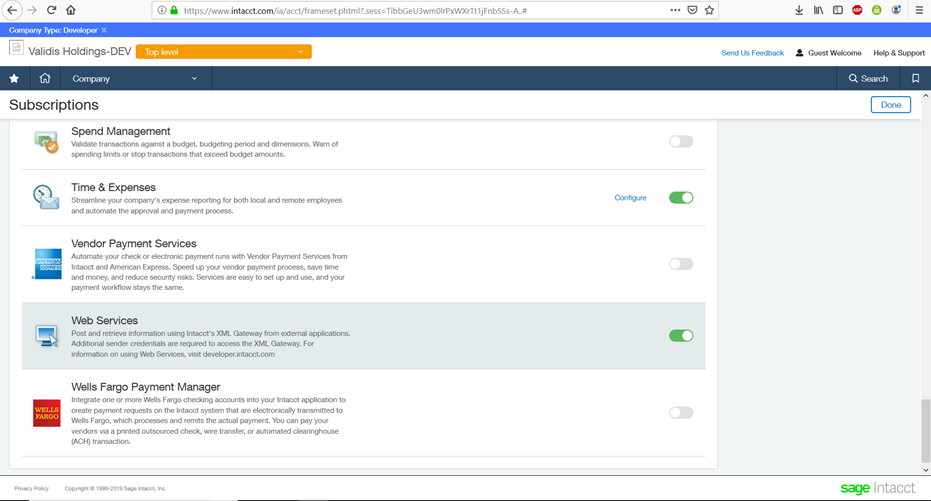
Task: Open the browser hamburger menu
Action: (919, 10)
